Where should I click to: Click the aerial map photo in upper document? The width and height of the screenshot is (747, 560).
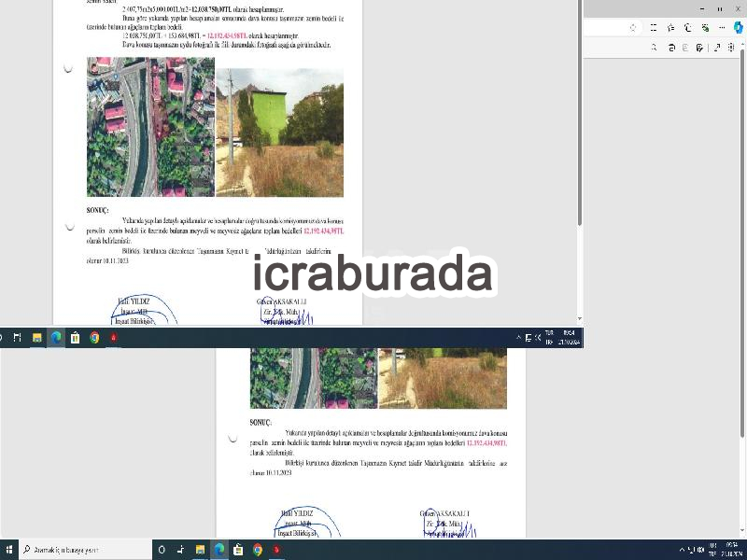(150, 127)
